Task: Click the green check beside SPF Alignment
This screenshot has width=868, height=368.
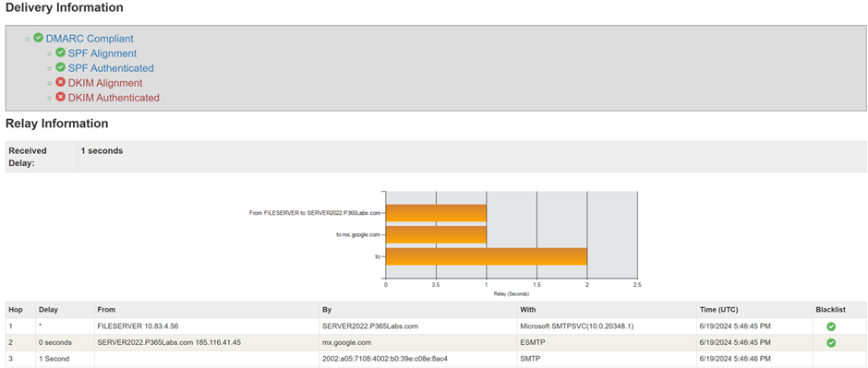Action: point(61,53)
